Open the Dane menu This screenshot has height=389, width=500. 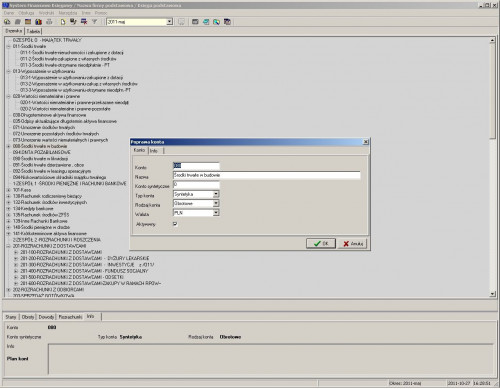point(9,13)
